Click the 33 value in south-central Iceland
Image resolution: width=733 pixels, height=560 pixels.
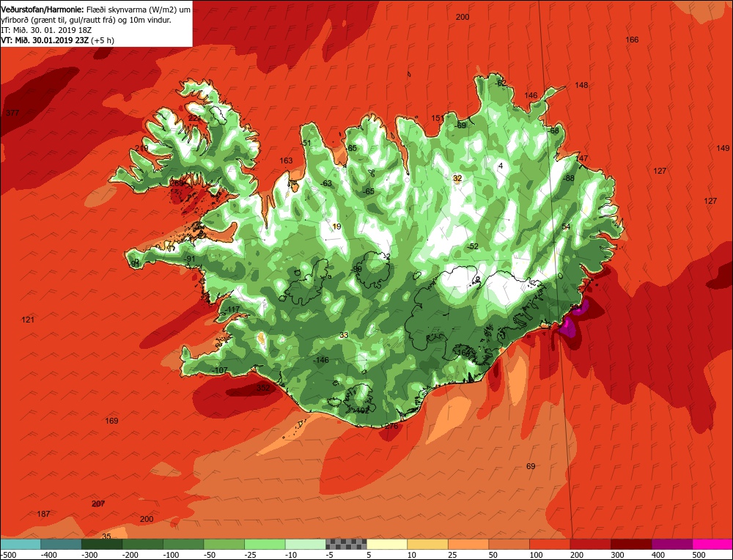(x=344, y=335)
